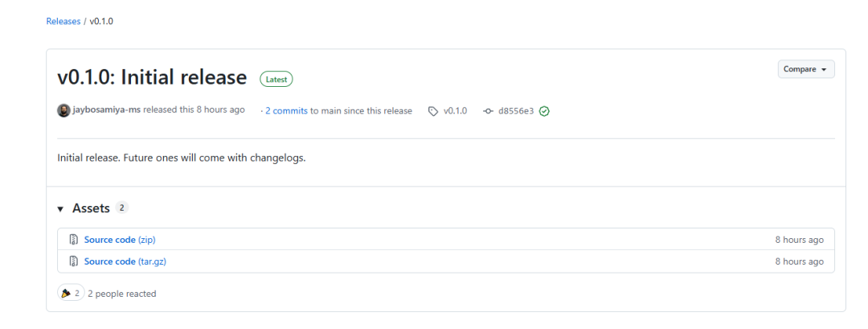
Task: Open the Releases breadcrumb link
Action: [63, 22]
